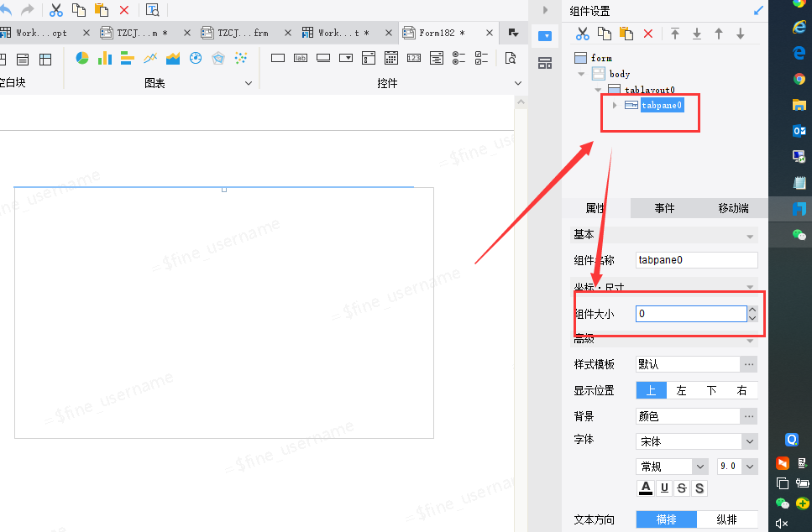Open the 宋体 font dropdown

click(696, 441)
